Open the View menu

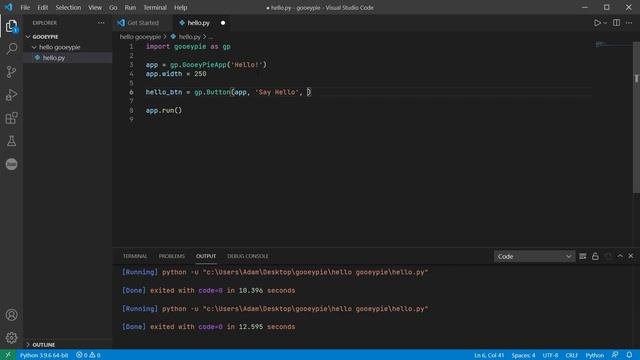point(95,7)
